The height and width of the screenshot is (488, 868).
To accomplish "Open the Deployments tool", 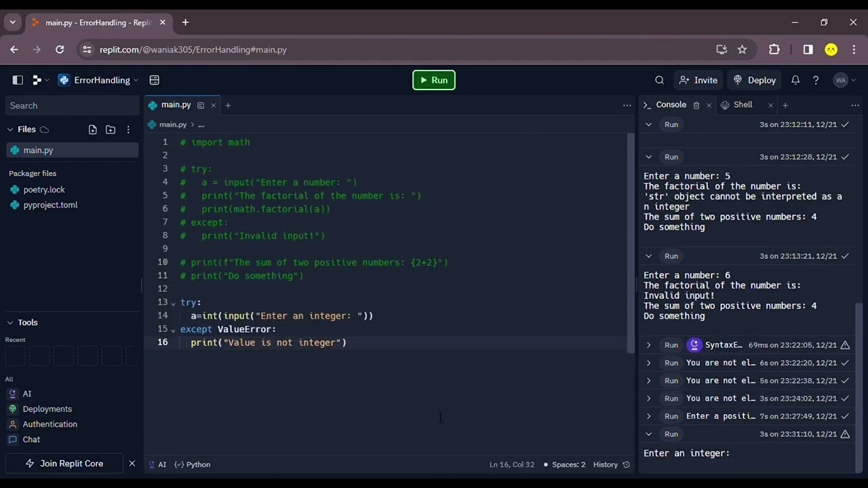I will tap(47, 409).
